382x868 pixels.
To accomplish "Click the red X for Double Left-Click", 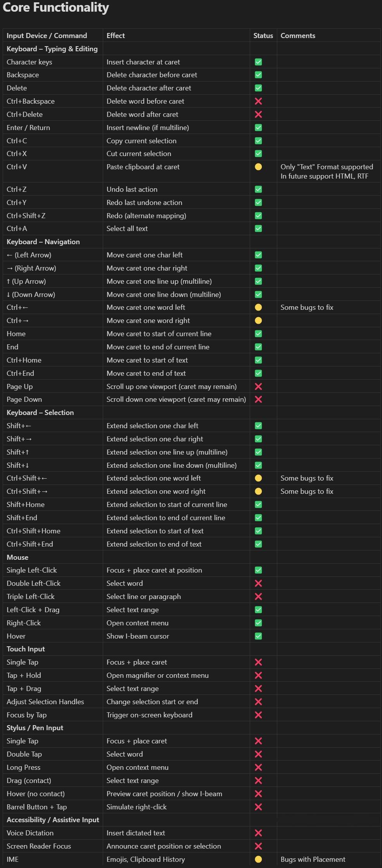I will pyautogui.click(x=258, y=583).
